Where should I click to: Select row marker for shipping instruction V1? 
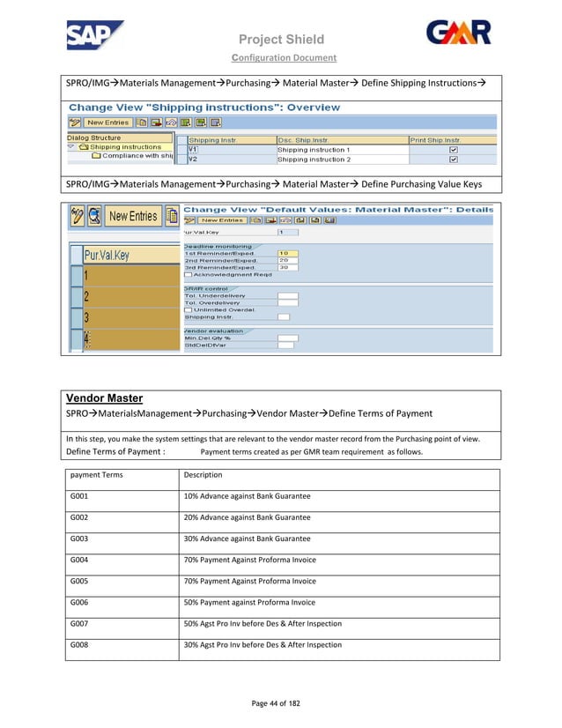[x=182, y=150]
